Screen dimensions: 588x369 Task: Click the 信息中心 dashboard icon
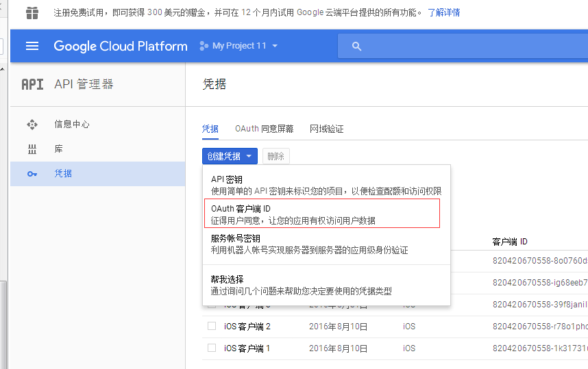click(32, 125)
